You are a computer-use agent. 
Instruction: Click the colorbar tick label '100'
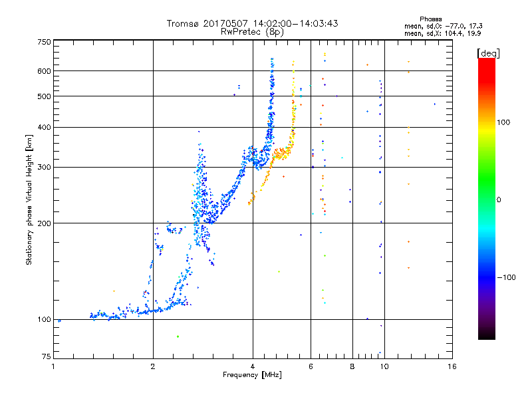coord(503,122)
